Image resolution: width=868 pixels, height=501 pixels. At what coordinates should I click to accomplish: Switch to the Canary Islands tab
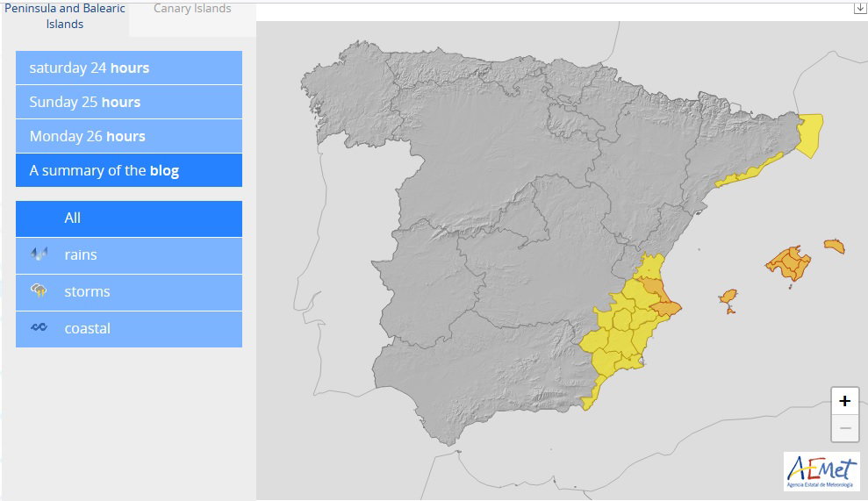point(192,9)
